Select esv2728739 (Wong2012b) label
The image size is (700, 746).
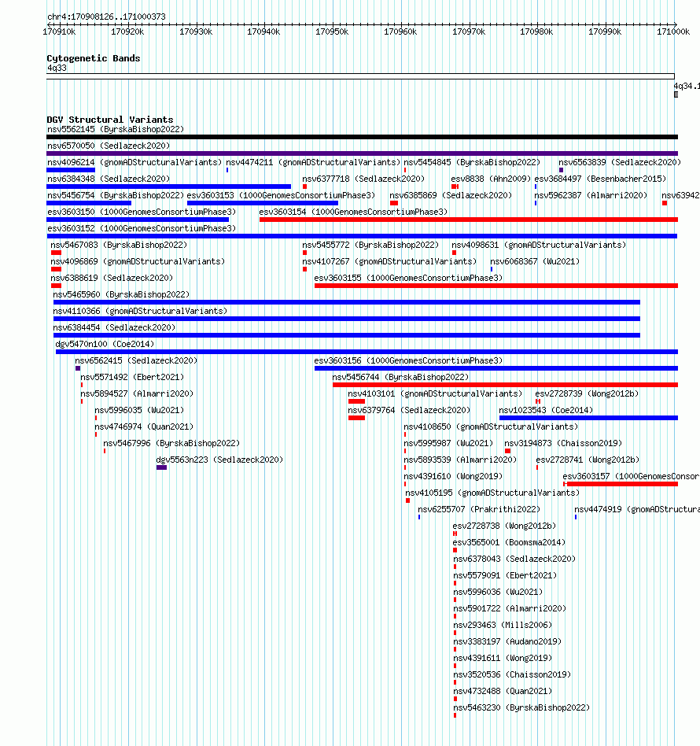587,394
